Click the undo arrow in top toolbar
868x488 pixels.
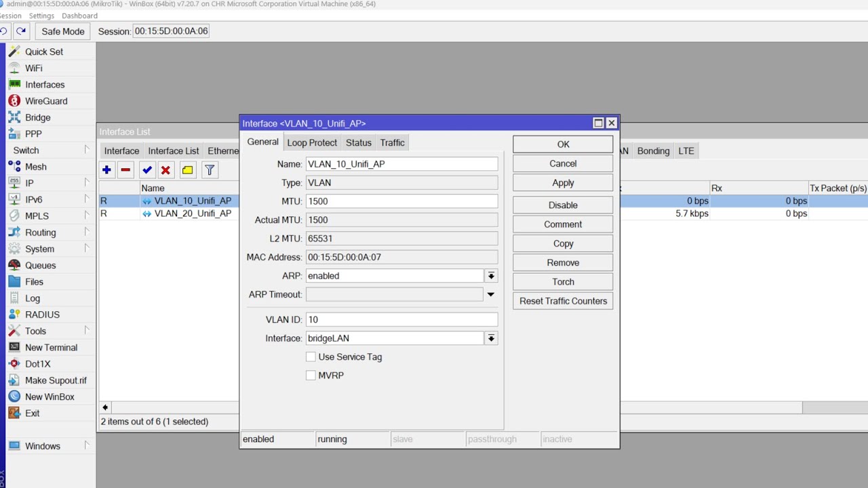pyautogui.click(x=3, y=31)
